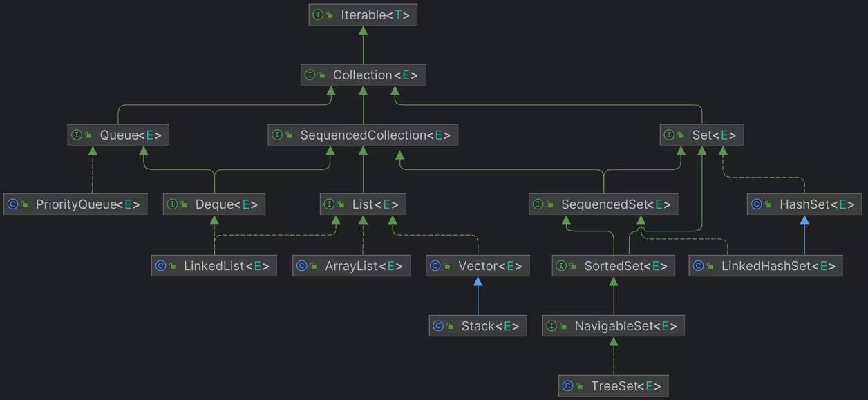Click the interface icon on Collection<E> node
This screenshot has height=400, width=868.
click(x=310, y=75)
